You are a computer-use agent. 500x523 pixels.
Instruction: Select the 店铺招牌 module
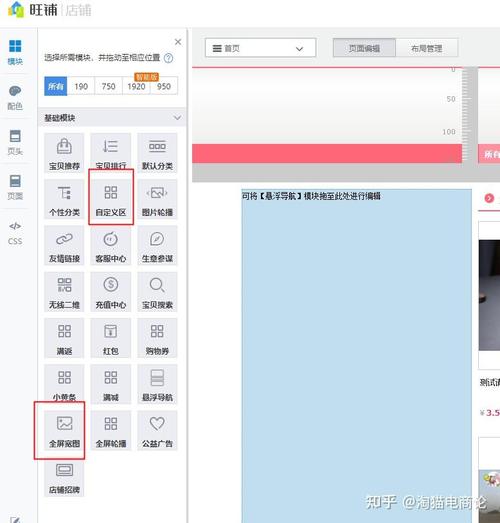(64, 477)
